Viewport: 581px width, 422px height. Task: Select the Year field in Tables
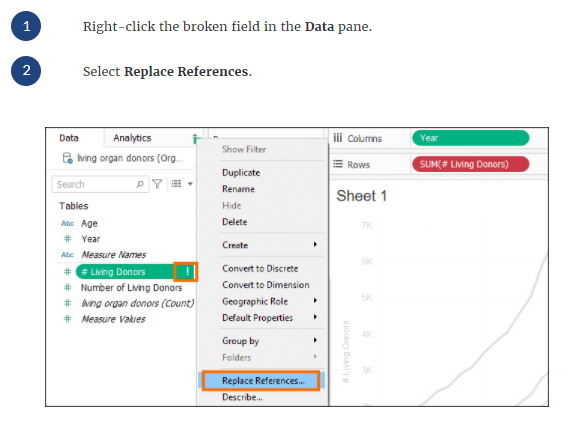click(x=91, y=239)
